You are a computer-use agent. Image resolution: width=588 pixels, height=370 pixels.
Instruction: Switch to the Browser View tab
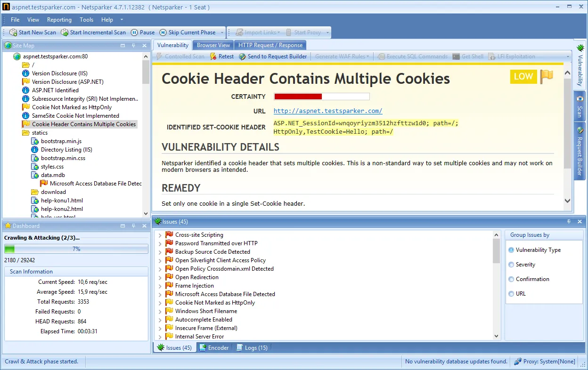tap(213, 45)
